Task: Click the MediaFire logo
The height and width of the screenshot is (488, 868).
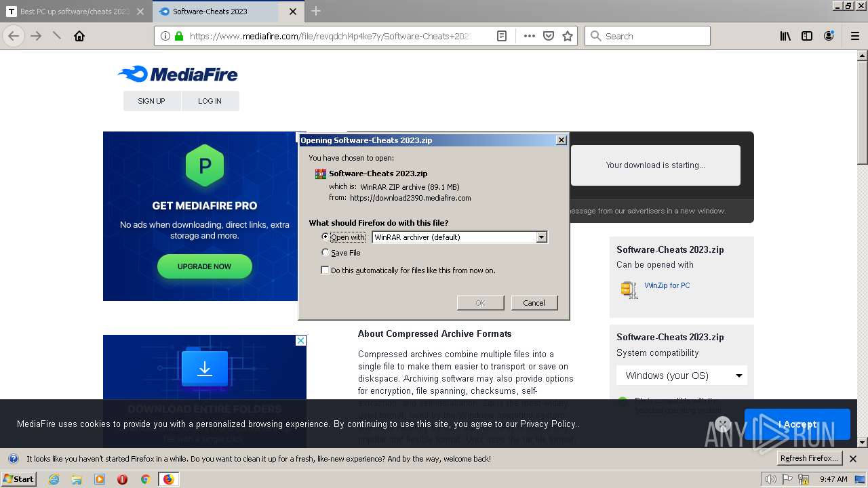Action: (178, 74)
